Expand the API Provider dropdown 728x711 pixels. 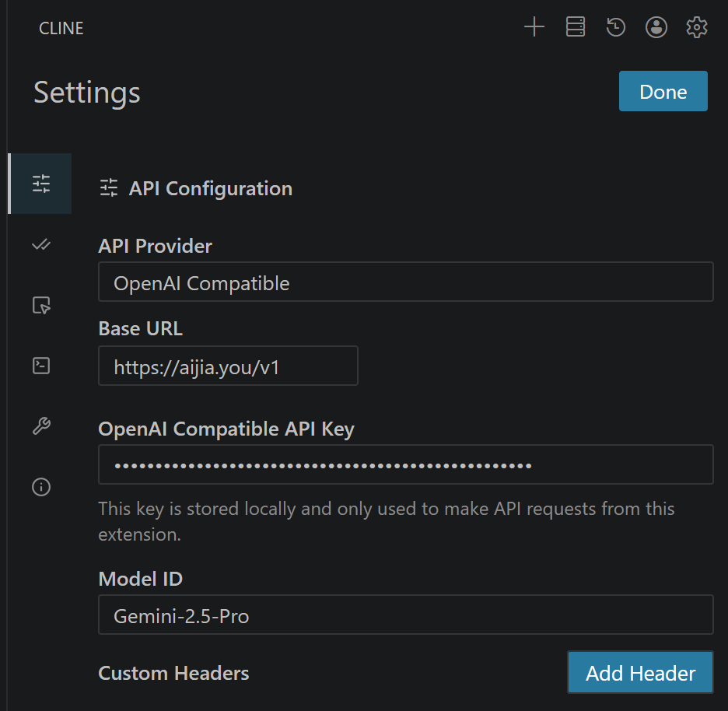click(x=405, y=282)
